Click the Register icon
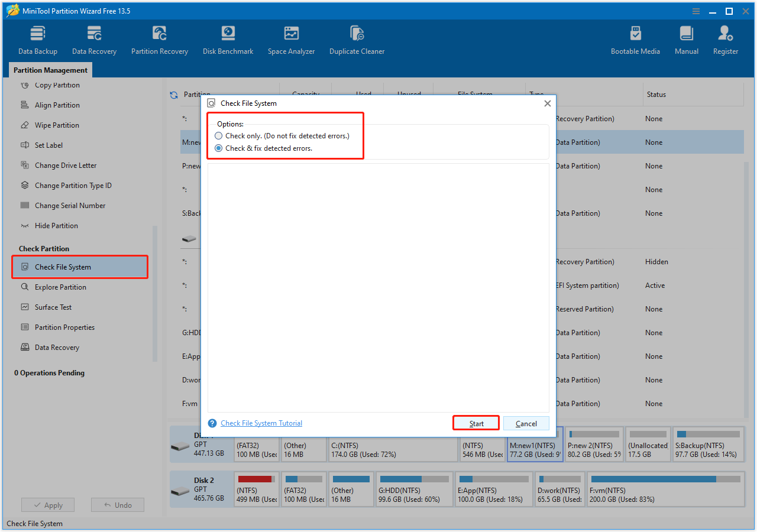The image size is (757, 532). pyautogui.click(x=725, y=38)
